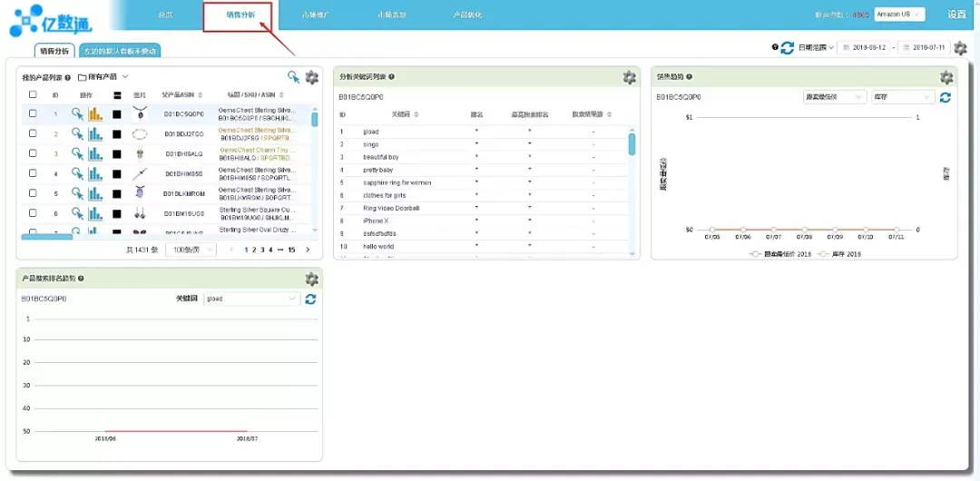980x481 pixels.
Task: Open 设置 in the top right
Action: (957, 15)
